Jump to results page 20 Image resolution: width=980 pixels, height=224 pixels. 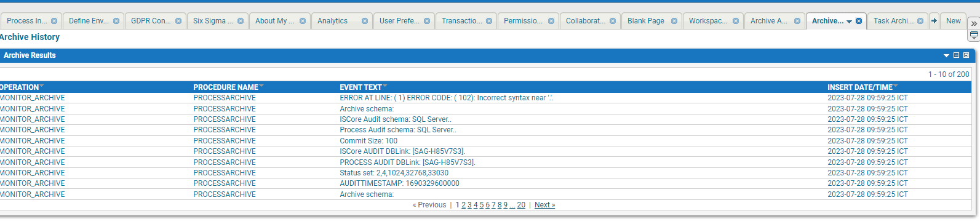(521, 205)
